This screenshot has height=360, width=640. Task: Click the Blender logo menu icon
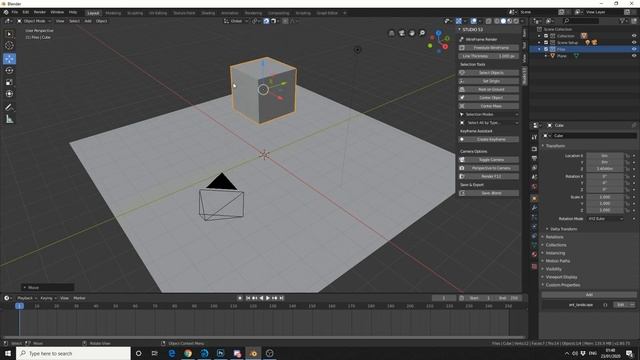(6, 13)
